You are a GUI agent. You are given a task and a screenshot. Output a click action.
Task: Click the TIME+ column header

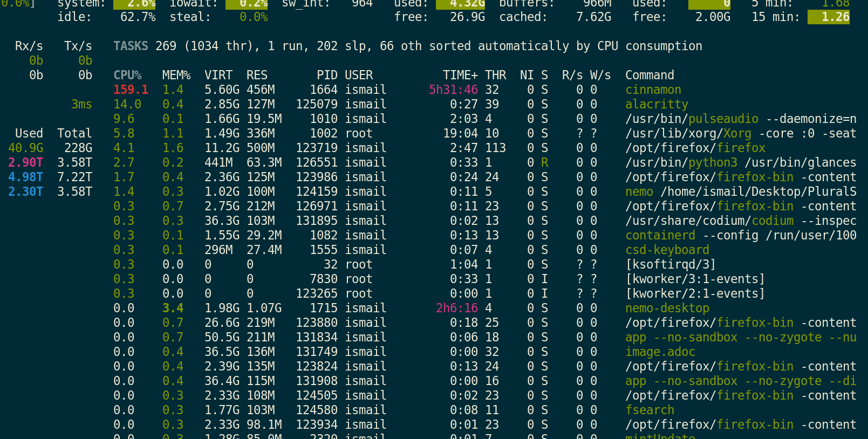tap(460, 75)
